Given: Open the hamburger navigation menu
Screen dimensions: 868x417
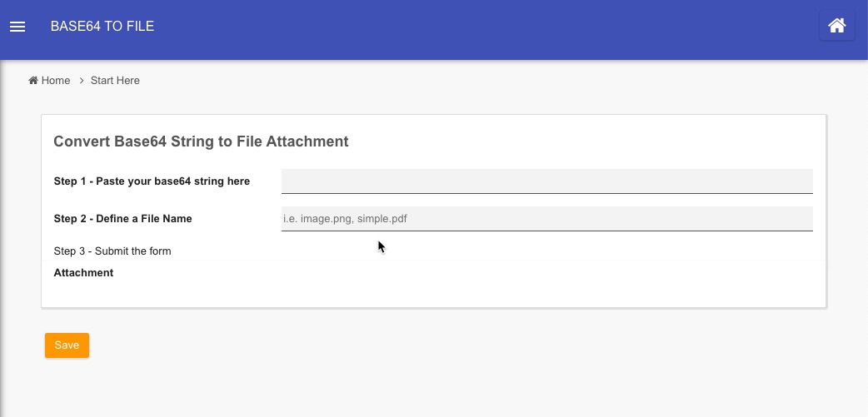Looking at the screenshot, I should pyautogui.click(x=17, y=27).
